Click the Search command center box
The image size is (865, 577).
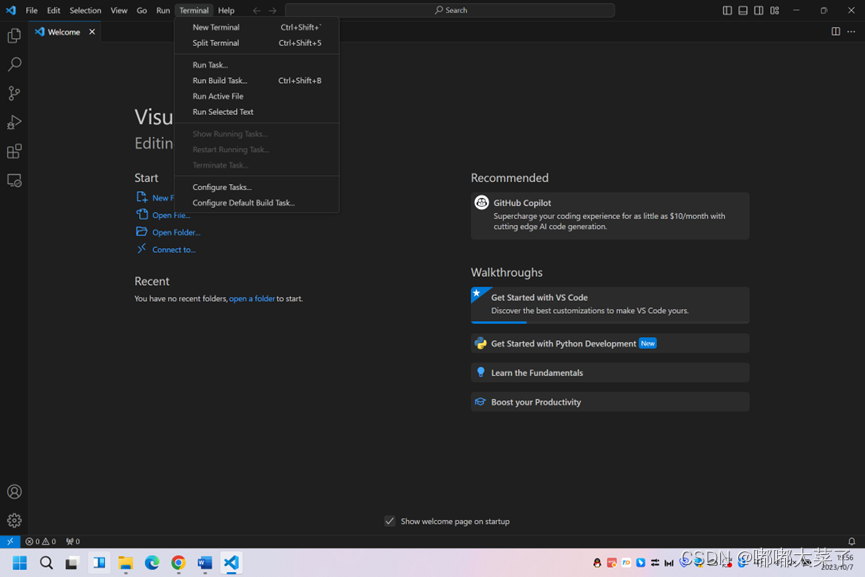pos(450,10)
